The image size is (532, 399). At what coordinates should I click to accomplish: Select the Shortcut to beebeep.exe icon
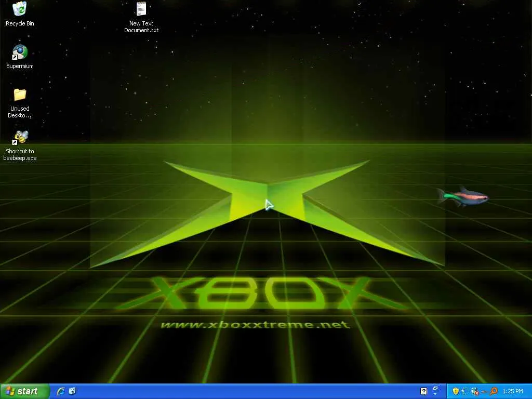(x=20, y=137)
